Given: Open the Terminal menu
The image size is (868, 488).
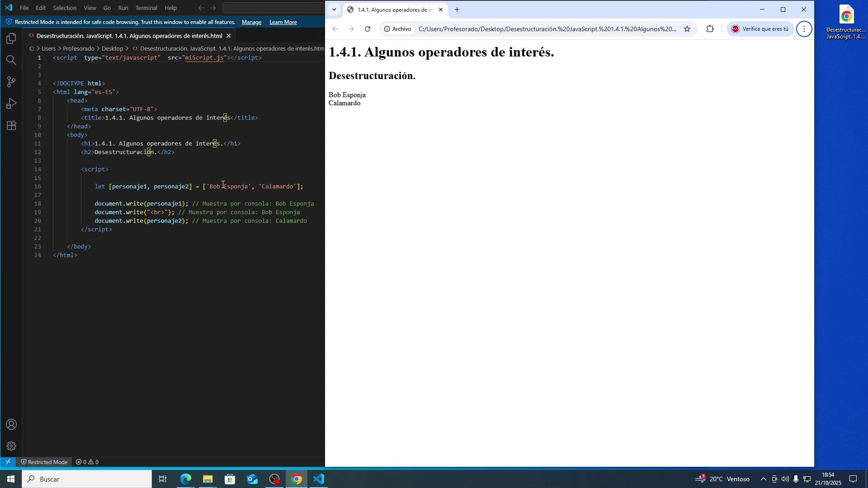Looking at the screenshot, I should coord(146,8).
